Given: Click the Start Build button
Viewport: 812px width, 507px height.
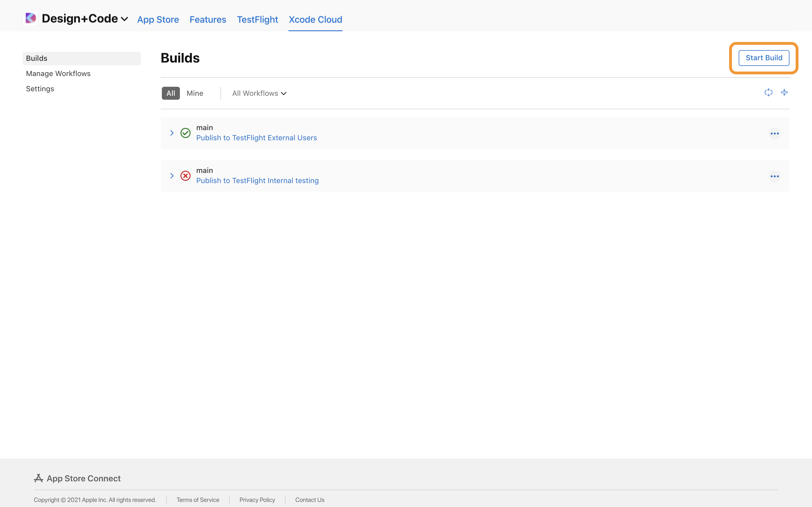Looking at the screenshot, I should 764,58.
